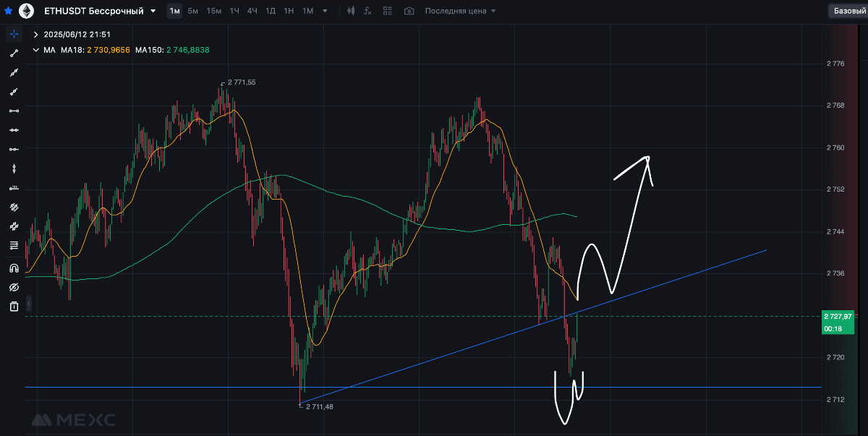Select the price line drawing tool

coord(14,187)
